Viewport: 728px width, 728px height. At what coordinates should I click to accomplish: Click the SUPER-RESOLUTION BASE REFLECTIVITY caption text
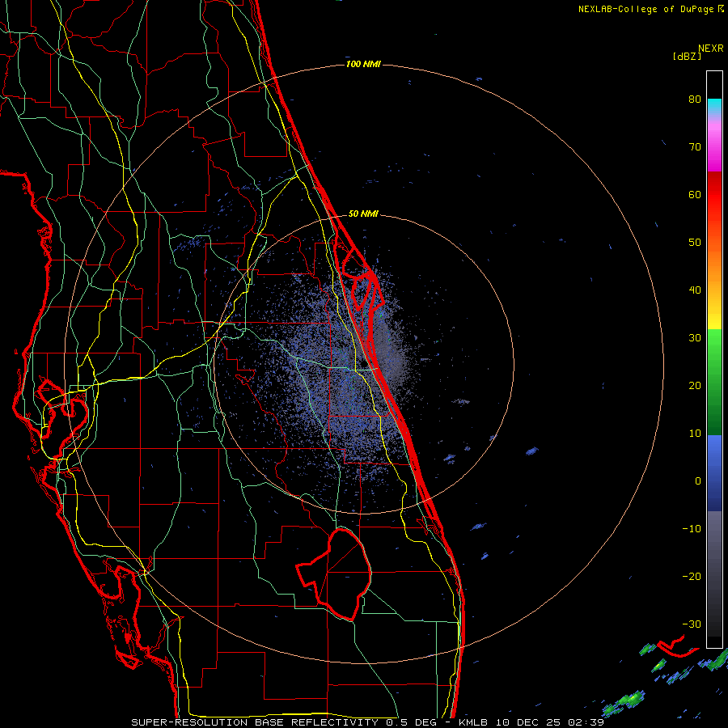[255, 722]
